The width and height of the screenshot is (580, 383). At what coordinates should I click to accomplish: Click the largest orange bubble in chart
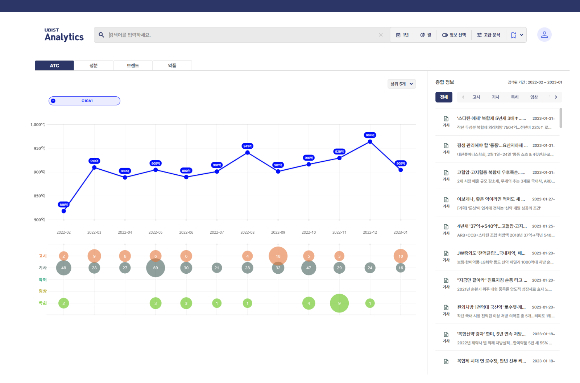pyautogui.click(x=278, y=256)
